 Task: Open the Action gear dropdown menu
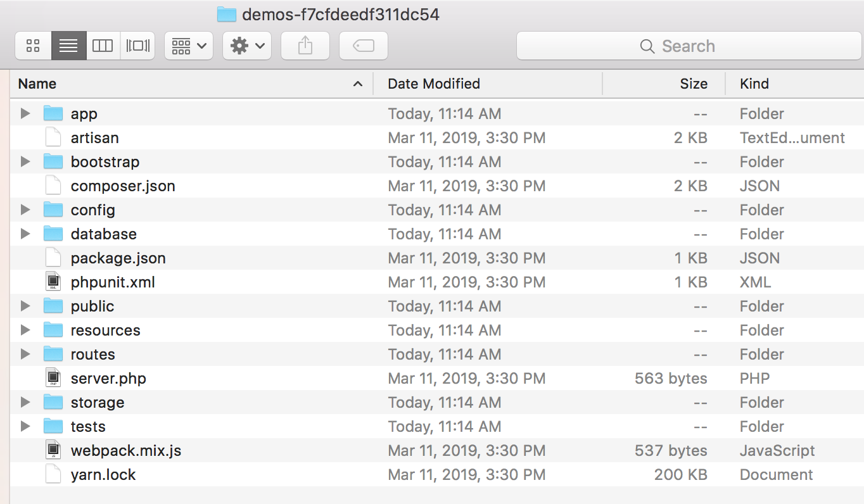pyautogui.click(x=247, y=46)
